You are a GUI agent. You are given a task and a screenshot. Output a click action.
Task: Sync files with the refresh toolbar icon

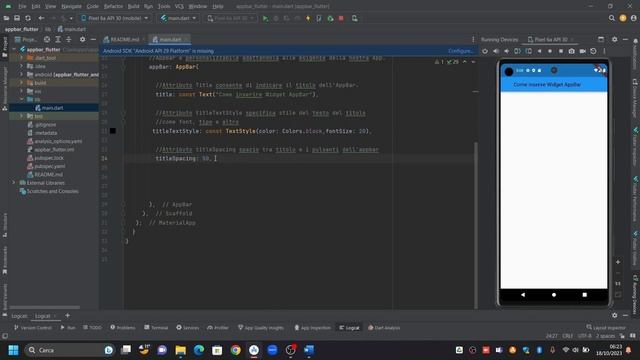[28, 18]
